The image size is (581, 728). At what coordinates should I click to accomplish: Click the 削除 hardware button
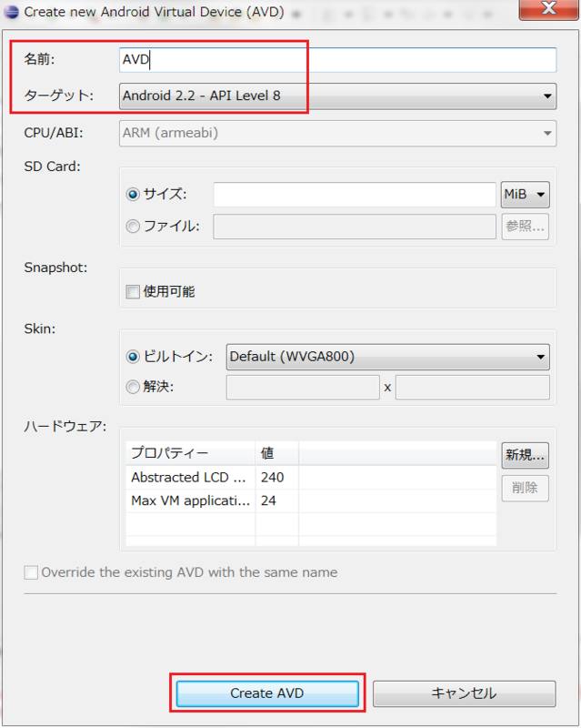pos(526,489)
